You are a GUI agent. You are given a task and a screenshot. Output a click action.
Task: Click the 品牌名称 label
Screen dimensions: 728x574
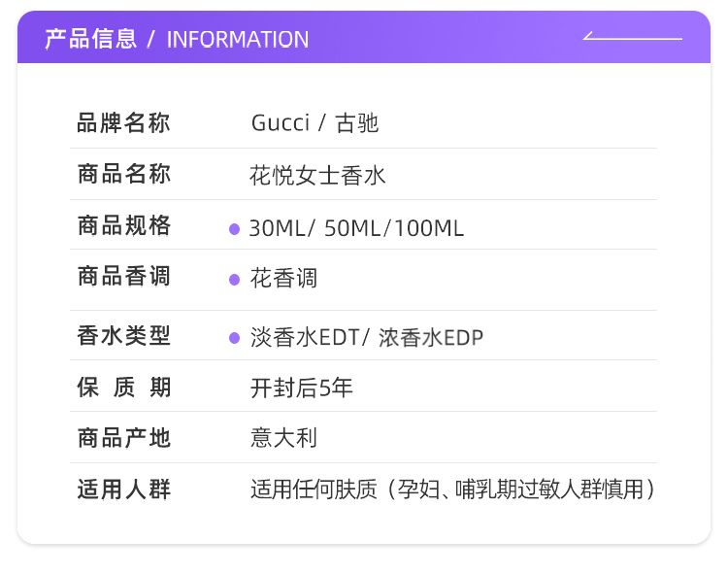123,123
